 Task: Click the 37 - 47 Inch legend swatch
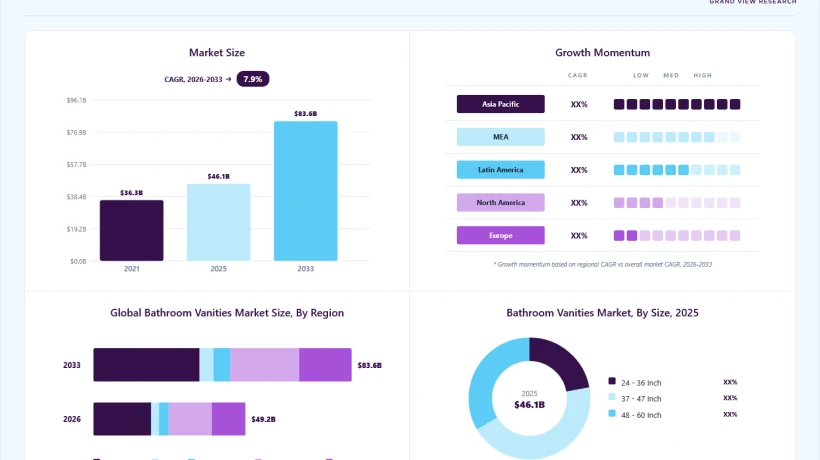click(x=612, y=397)
